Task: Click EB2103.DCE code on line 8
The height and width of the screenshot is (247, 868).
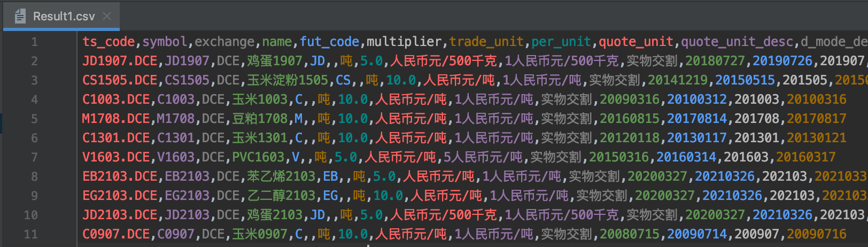Action: [x=120, y=176]
